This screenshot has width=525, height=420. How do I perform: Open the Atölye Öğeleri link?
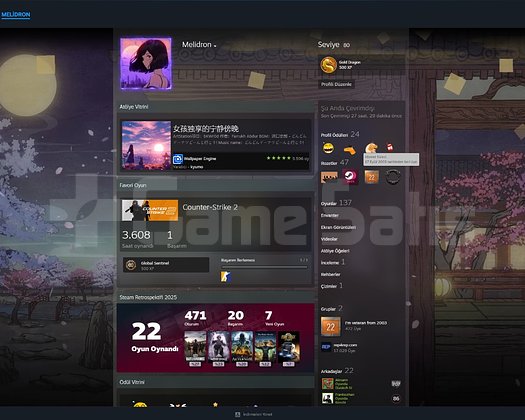[335, 251]
